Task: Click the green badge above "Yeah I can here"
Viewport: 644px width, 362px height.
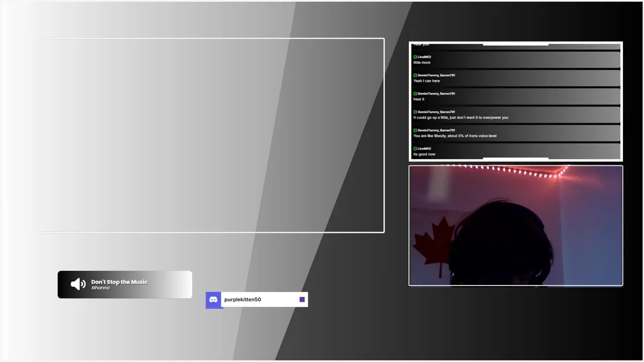Action: coord(415,75)
